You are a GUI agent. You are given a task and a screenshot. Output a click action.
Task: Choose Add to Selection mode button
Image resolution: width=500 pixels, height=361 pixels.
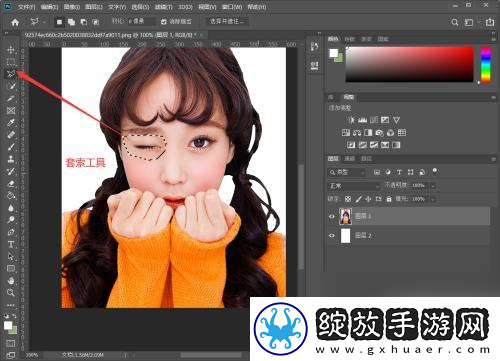click(x=71, y=22)
